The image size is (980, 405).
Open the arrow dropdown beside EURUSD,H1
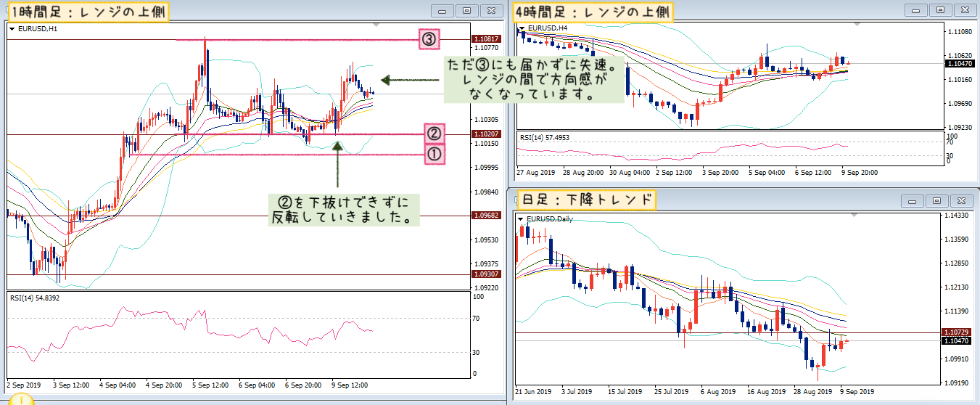coord(12,29)
